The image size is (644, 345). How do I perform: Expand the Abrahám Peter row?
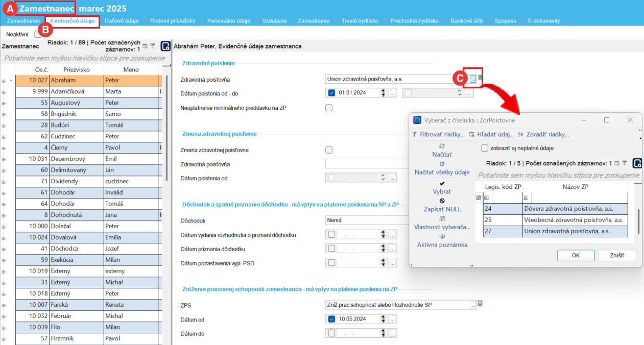(x=5, y=81)
